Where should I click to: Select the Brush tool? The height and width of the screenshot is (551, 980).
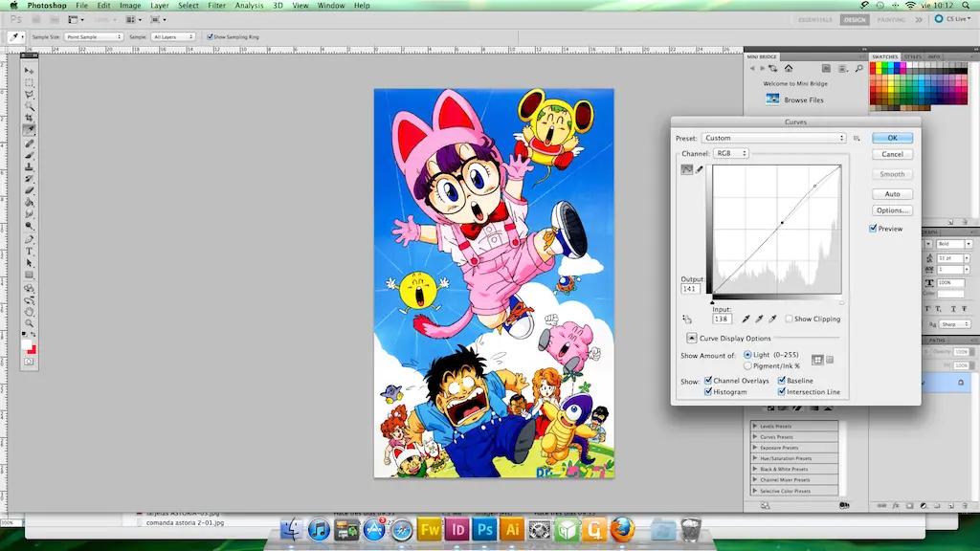[x=29, y=155]
